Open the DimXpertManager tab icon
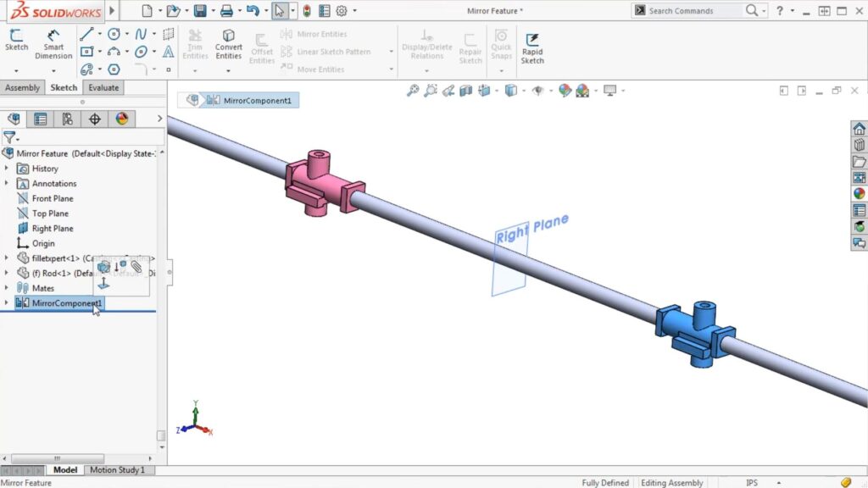 pos(95,119)
